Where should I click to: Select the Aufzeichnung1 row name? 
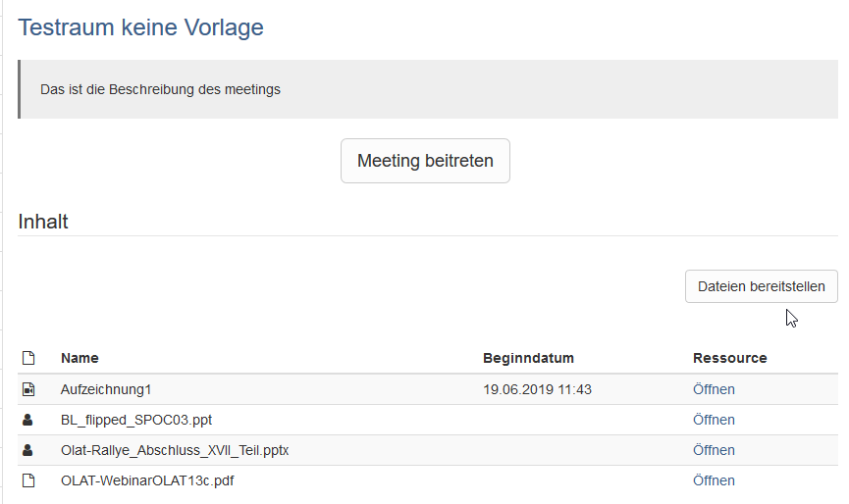click(106, 390)
